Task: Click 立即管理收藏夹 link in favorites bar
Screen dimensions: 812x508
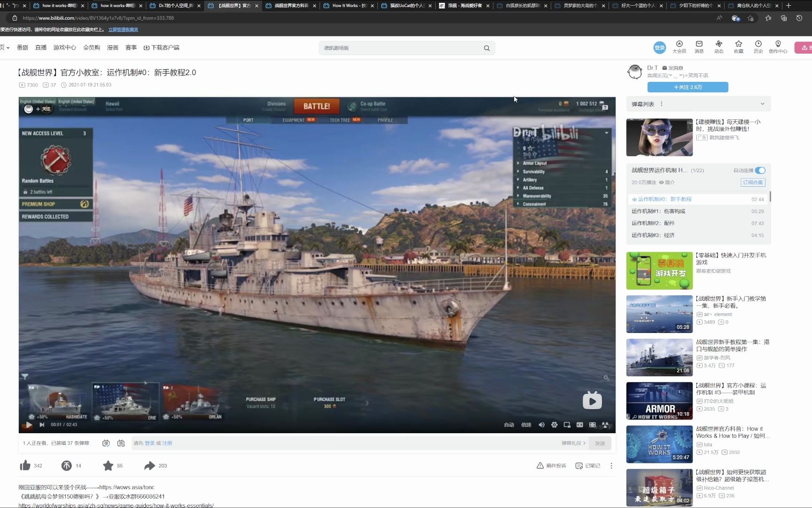Action: click(123, 30)
